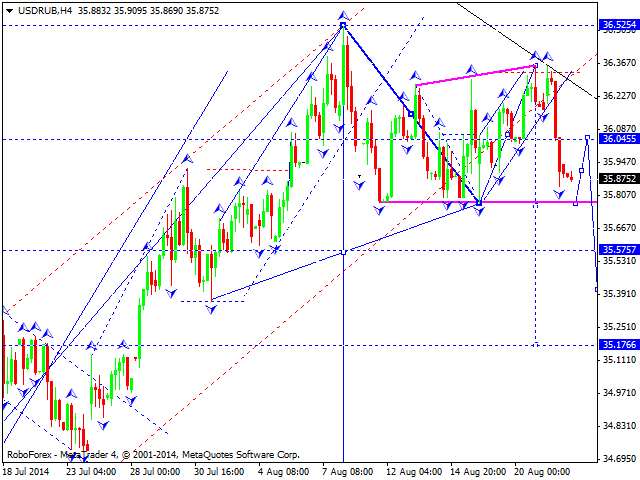Select the solid vertical blue line at 7 Aug

[x=343, y=286]
